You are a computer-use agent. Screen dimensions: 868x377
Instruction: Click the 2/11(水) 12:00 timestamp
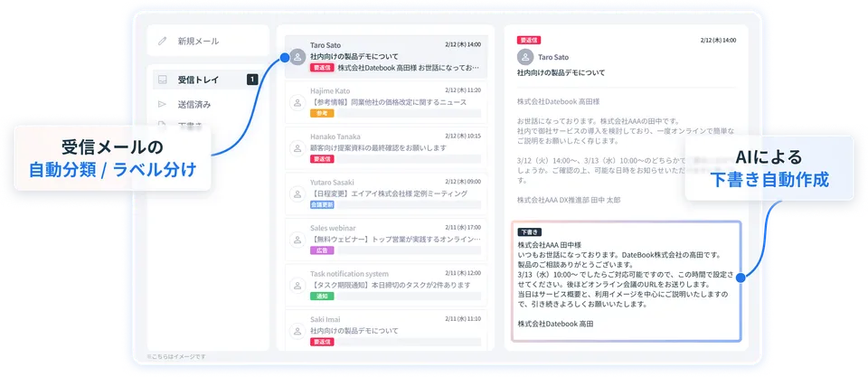(x=463, y=272)
